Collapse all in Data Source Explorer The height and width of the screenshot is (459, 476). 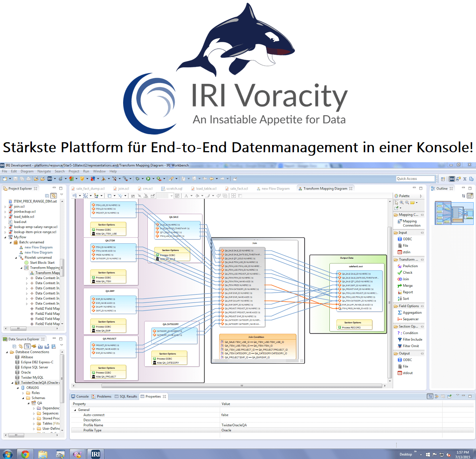tap(14, 346)
